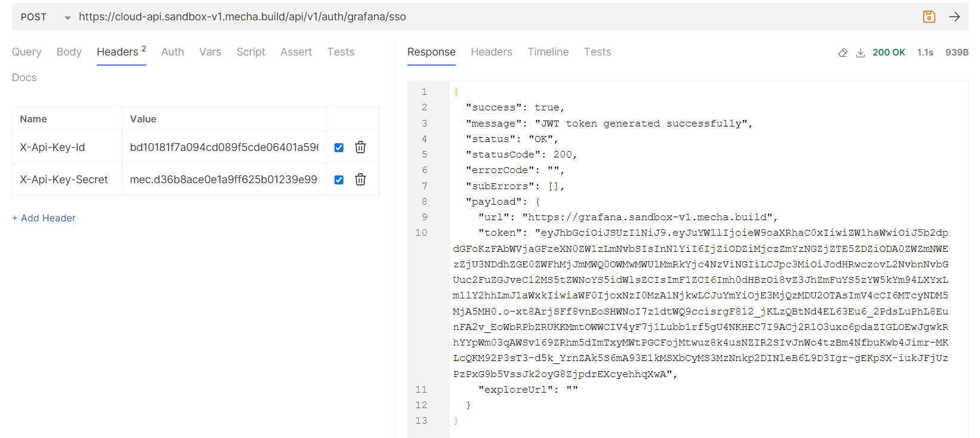
Task: Open the Body tab
Action: (x=69, y=52)
